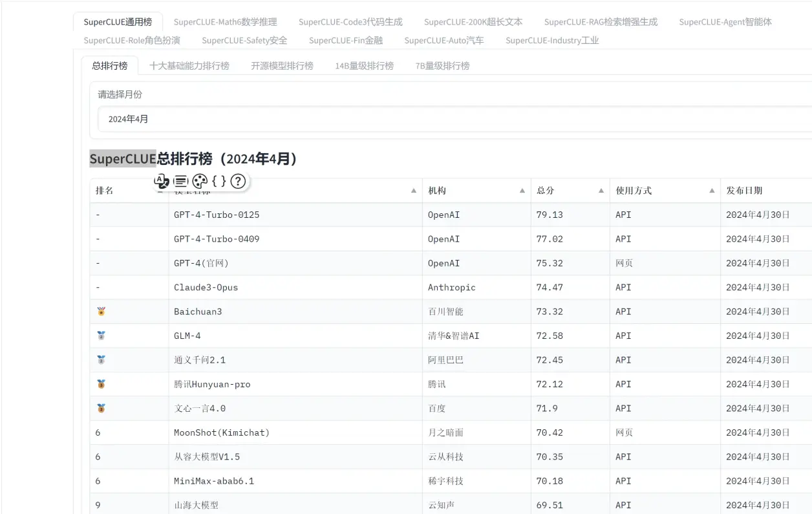The image size is (812, 514).
Task: Click the 79.13 score cell
Action: click(x=570, y=215)
